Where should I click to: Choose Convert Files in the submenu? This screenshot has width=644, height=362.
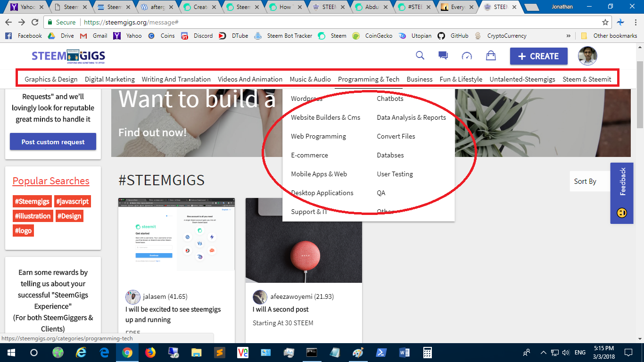pyautogui.click(x=396, y=136)
